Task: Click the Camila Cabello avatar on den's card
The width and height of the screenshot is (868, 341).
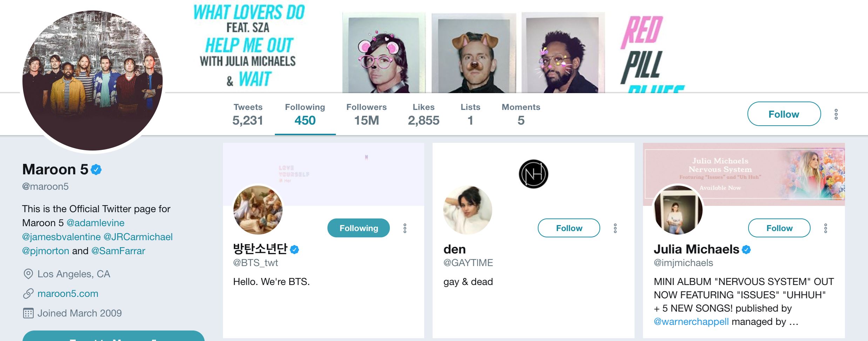Action: pyautogui.click(x=467, y=210)
